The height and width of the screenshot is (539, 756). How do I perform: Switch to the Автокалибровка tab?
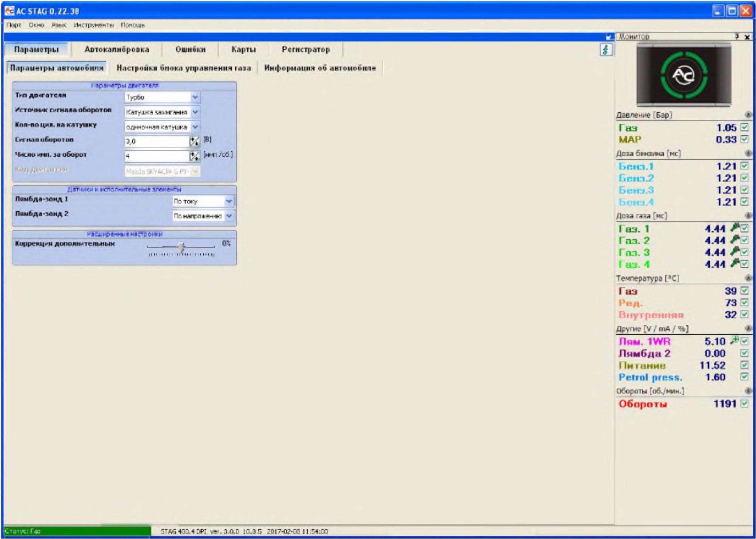pyautogui.click(x=117, y=50)
